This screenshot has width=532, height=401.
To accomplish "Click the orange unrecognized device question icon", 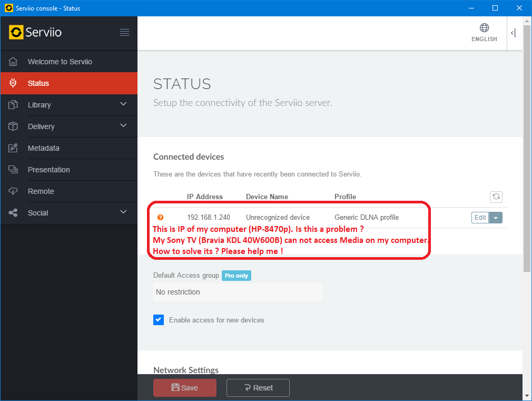I will [161, 217].
